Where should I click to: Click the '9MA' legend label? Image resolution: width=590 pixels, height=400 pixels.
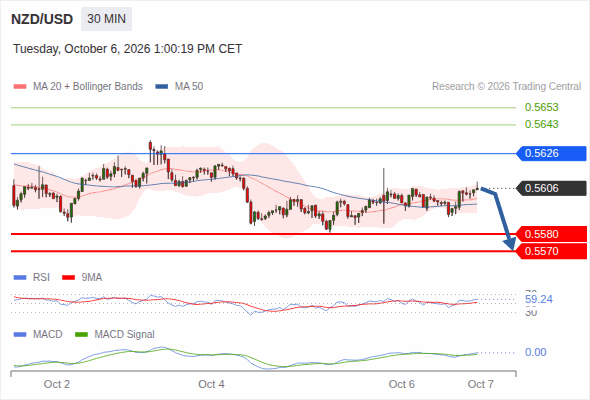pyautogui.click(x=92, y=278)
